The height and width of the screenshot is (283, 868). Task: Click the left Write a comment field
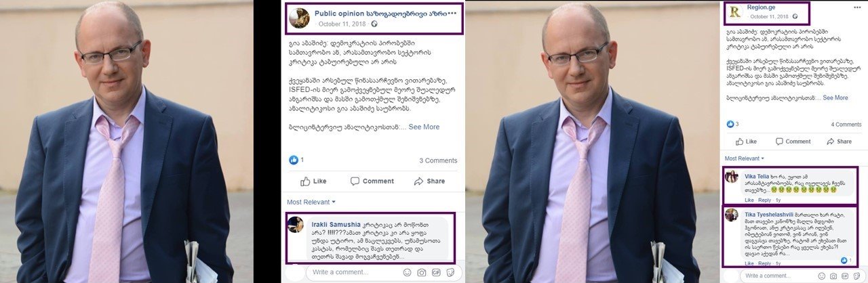point(353,272)
